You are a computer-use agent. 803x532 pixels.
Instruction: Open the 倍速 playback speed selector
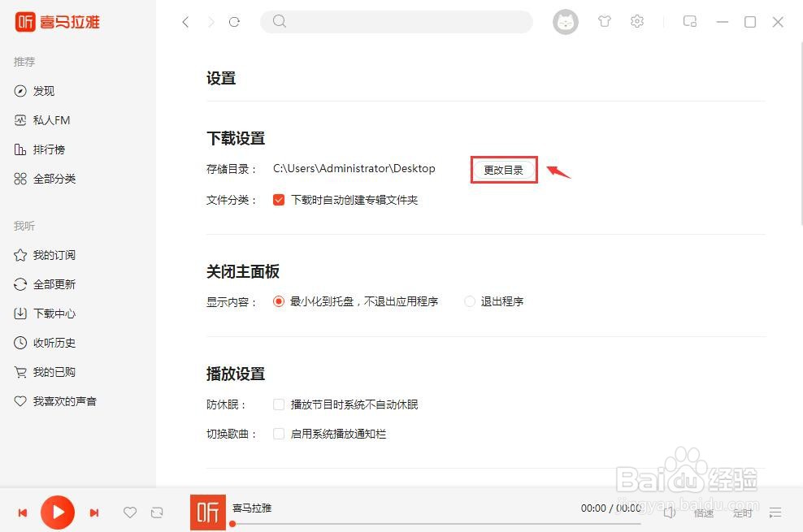tap(704, 513)
